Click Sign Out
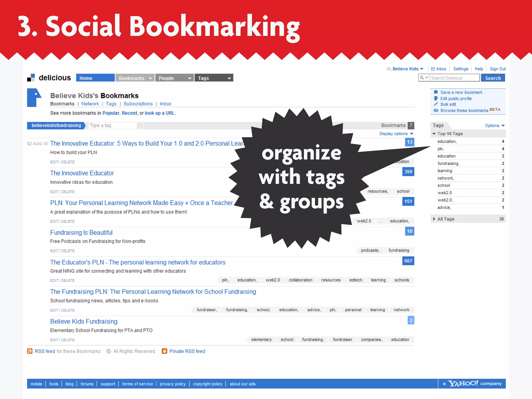 [x=498, y=69]
